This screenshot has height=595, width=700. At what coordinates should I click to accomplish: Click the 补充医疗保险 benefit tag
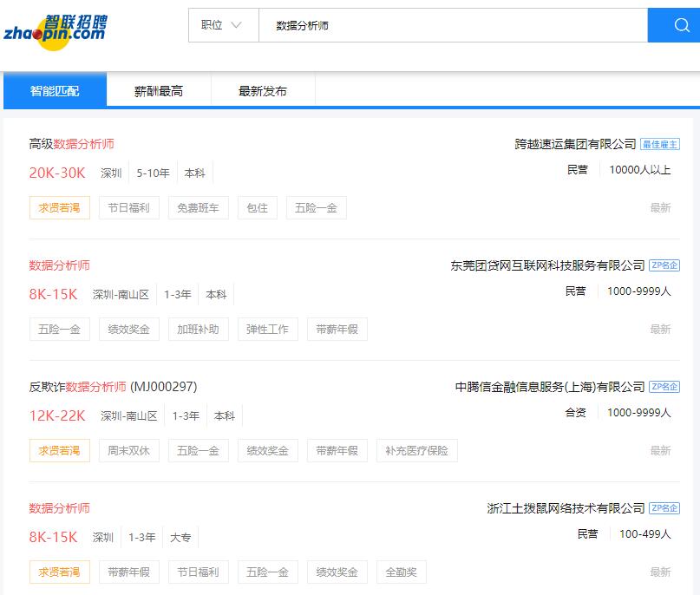click(416, 451)
